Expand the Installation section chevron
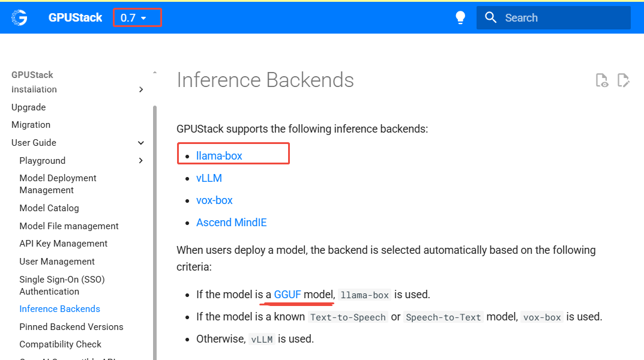This screenshot has height=360, width=644. click(141, 89)
